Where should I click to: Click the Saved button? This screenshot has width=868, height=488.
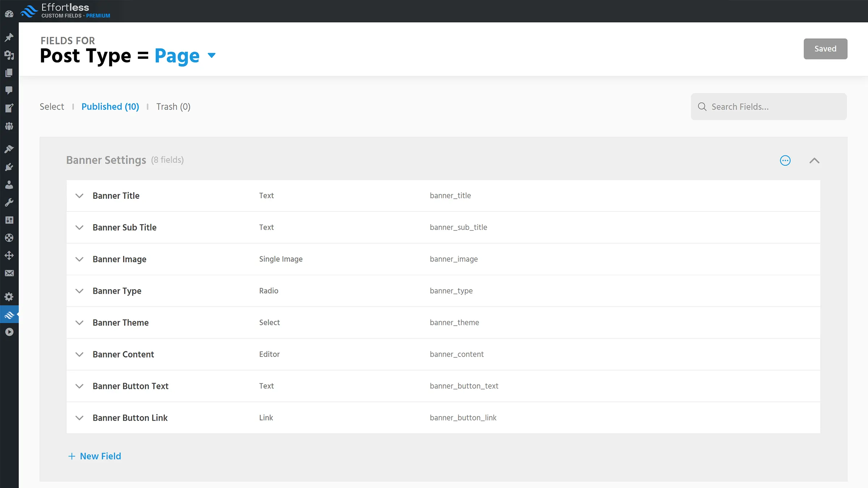pos(825,48)
